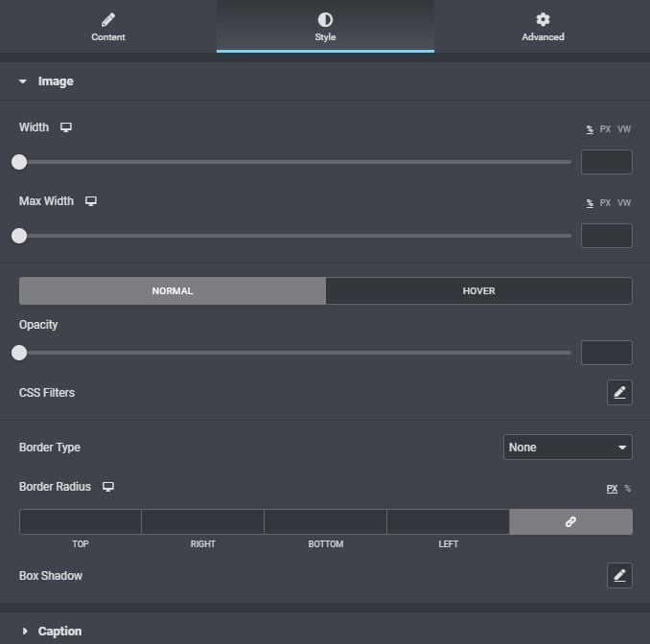The image size is (650, 644).
Task: Click the TOP border radius field
Action: [81, 521]
